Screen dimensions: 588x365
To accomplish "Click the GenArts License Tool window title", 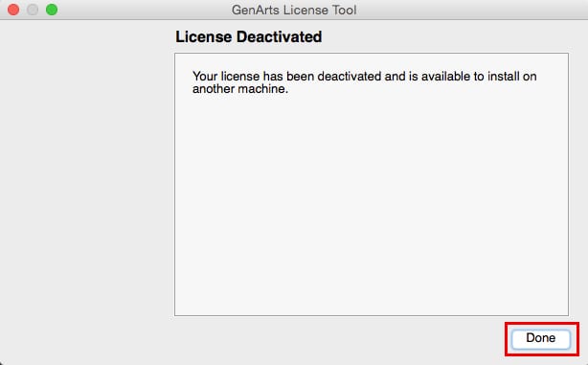I will click(x=294, y=10).
